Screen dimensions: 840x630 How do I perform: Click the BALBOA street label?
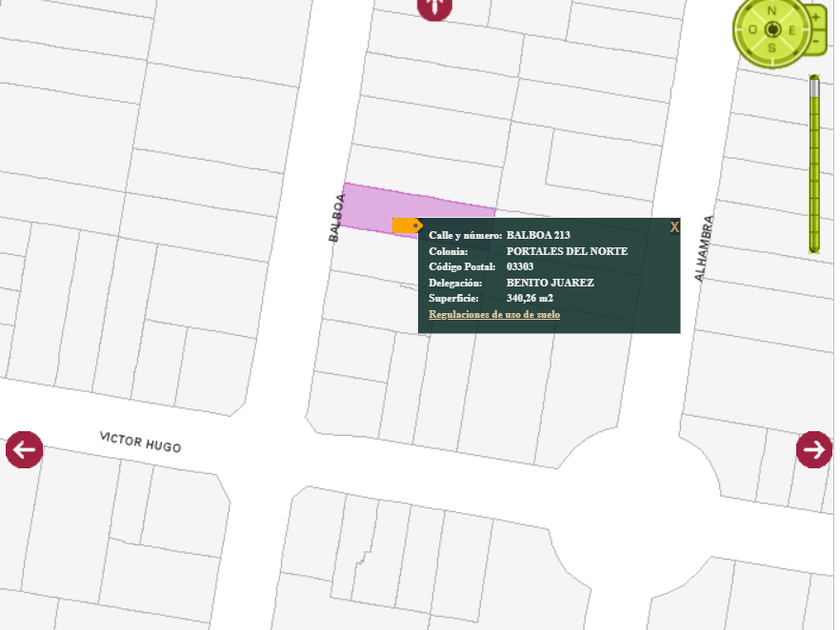coord(336,218)
